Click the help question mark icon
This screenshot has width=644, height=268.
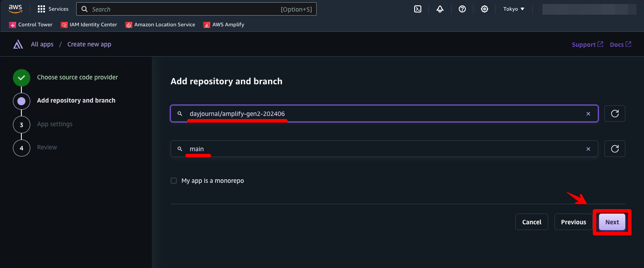[462, 9]
